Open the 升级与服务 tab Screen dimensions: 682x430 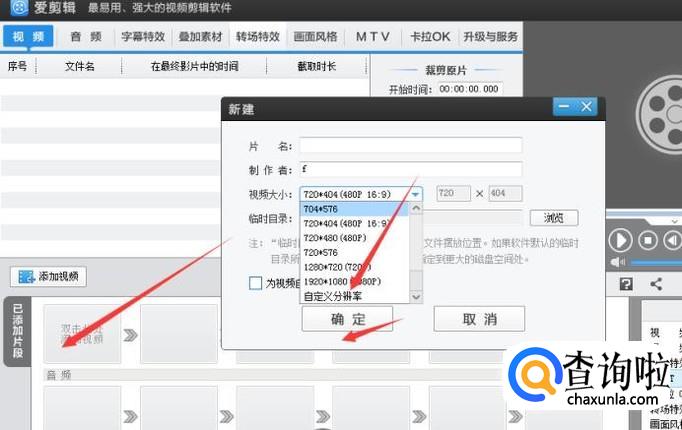pyautogui.click(x=490, y=37)
